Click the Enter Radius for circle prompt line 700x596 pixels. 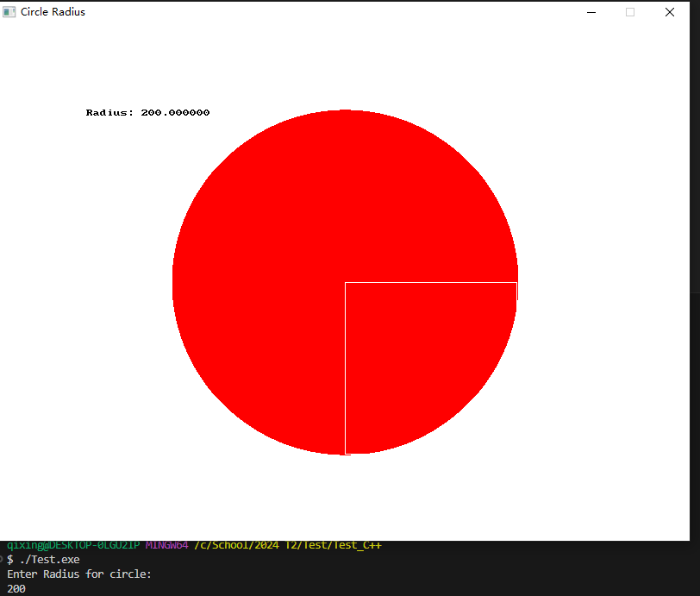click(82, 574)
